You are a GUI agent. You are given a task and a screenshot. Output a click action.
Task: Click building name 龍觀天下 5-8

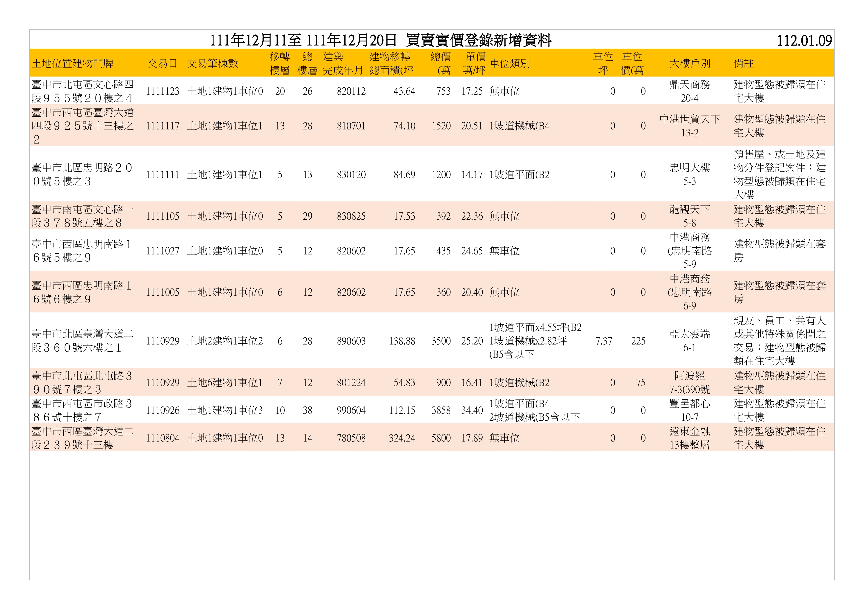coord(690,216)
